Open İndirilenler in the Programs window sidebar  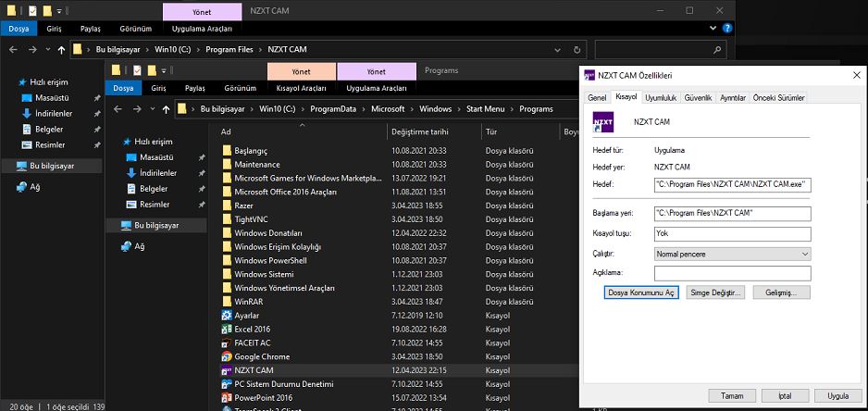(156, 173)
